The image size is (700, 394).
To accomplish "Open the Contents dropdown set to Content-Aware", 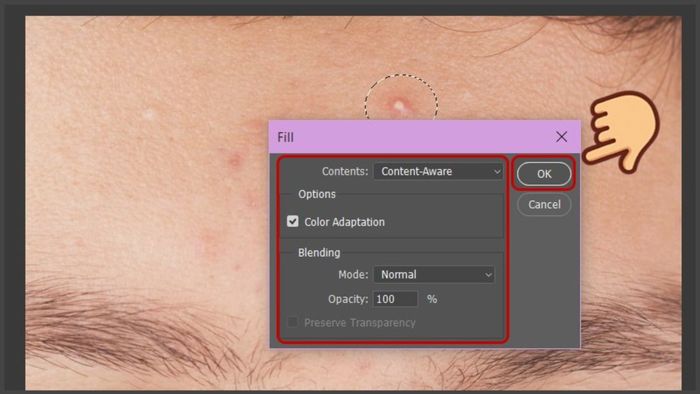I will pyautogui.click(x=438, y=171).
